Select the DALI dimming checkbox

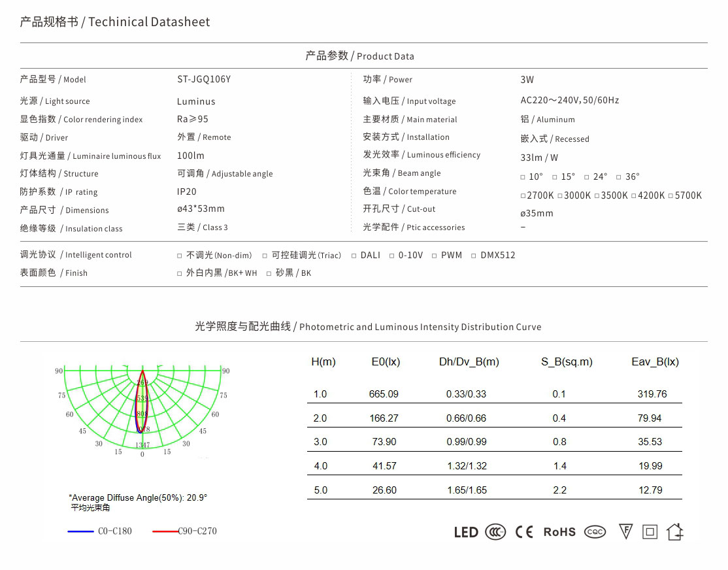coord(354,256)
